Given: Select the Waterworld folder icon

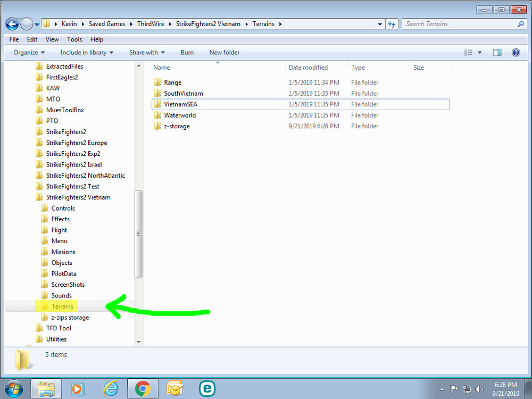Looking at the screenshot, I should click(x=157, y=115).
